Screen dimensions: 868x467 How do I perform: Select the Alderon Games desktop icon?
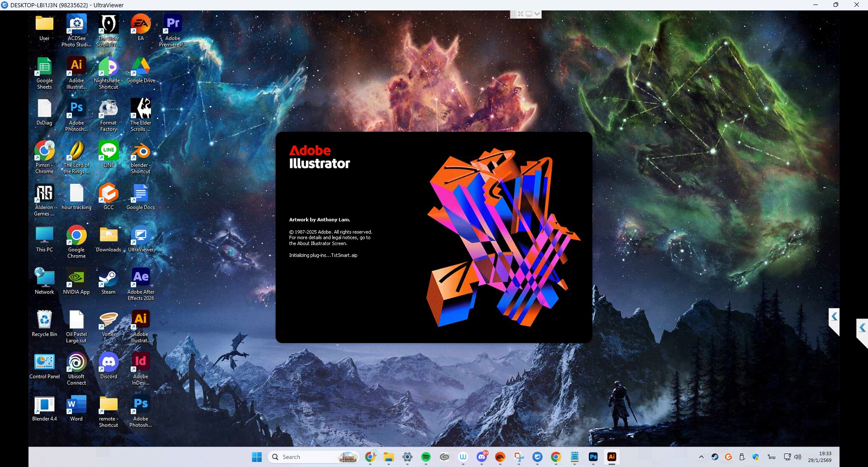tap(44, 200)
